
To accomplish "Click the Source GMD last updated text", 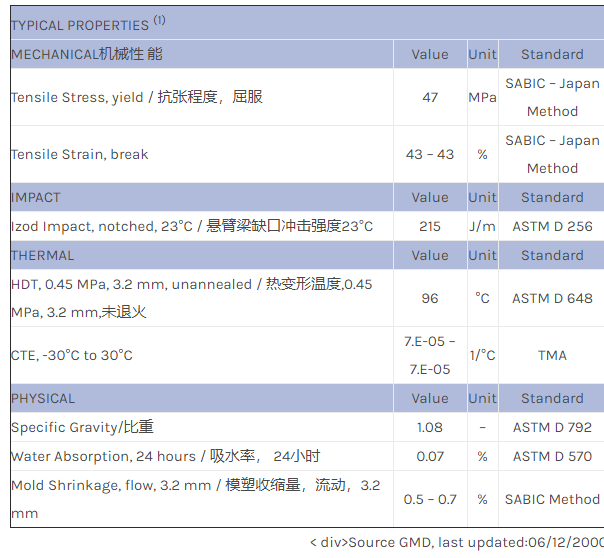I will 456,542.
